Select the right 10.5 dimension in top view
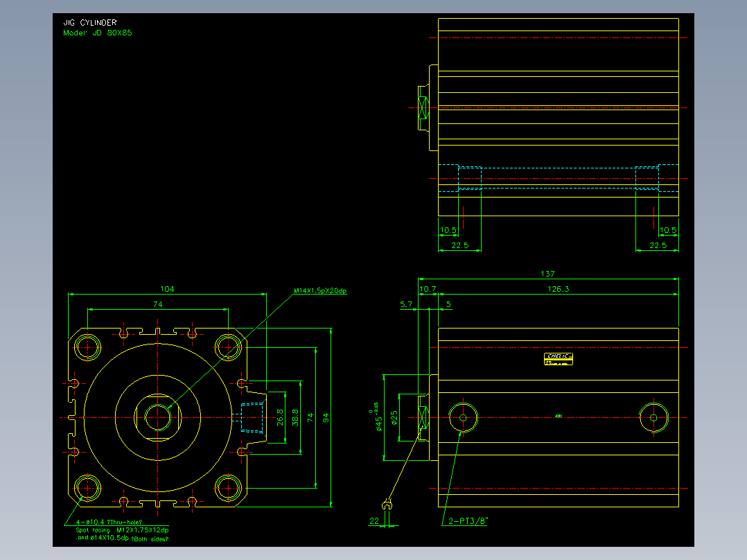The image size is (747, 560). [668, 230]
